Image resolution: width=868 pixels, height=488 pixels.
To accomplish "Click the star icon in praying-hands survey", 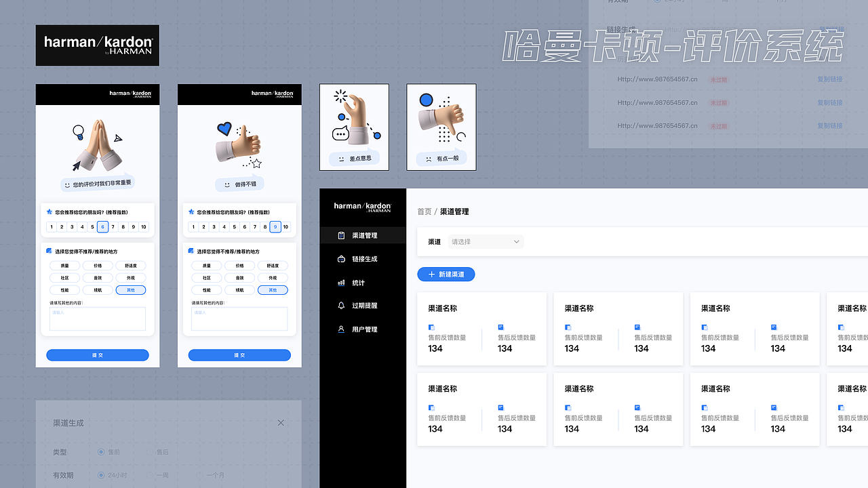I will pyautogui.click(x=50, y=211).
